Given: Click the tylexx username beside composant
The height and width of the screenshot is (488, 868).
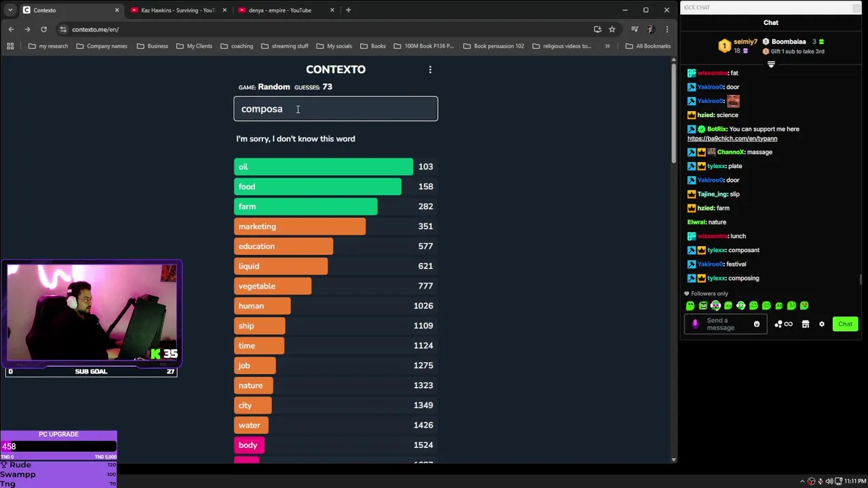Looking at the screenshot, I should pos(716,250).
